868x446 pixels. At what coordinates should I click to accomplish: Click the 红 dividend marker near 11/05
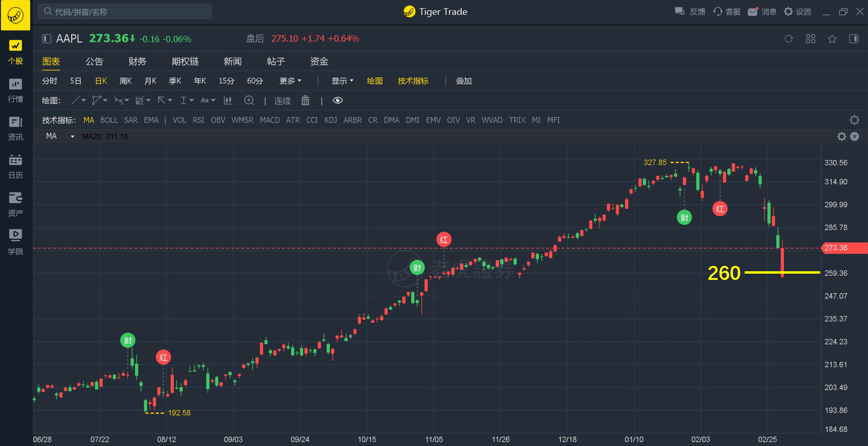pyautogui.click(x=444, y=240)
